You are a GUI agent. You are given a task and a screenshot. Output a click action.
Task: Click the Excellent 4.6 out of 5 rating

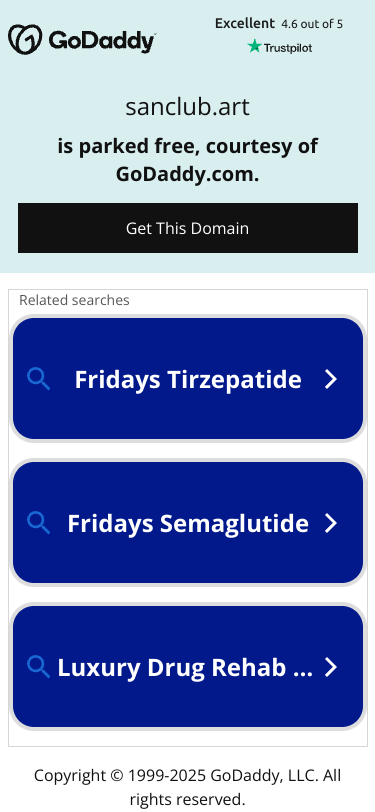279,24
